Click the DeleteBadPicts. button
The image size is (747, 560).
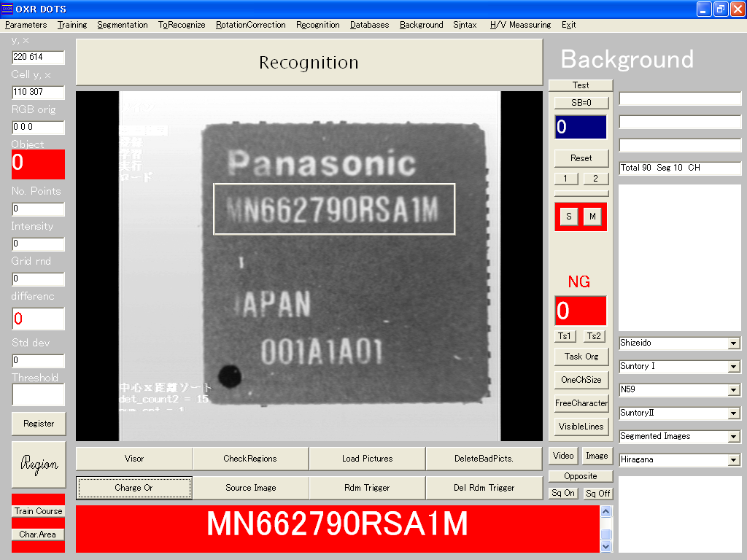484,459
